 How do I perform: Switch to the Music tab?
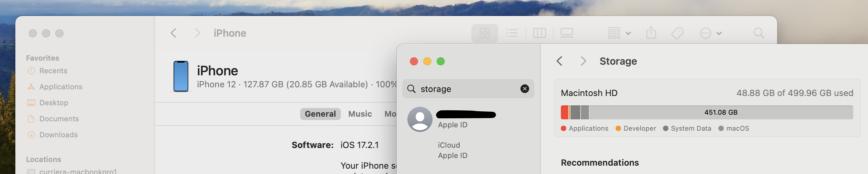point(360,114)
